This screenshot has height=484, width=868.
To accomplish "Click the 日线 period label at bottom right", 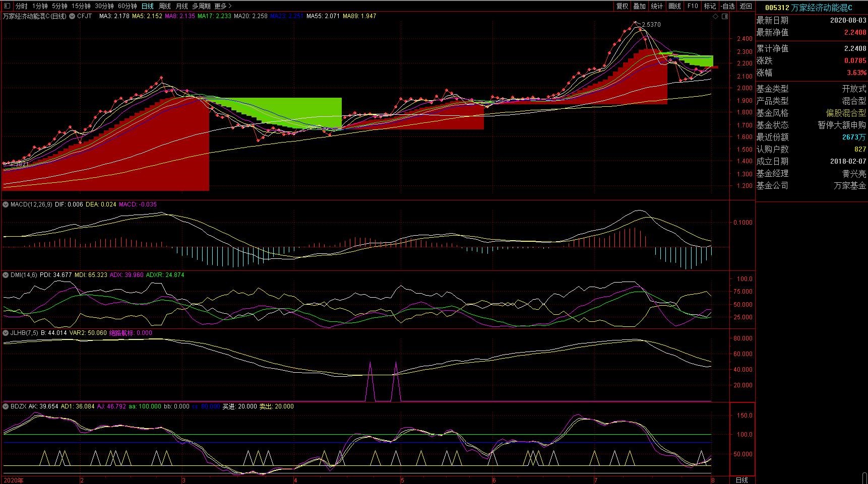I will (742, 480).
